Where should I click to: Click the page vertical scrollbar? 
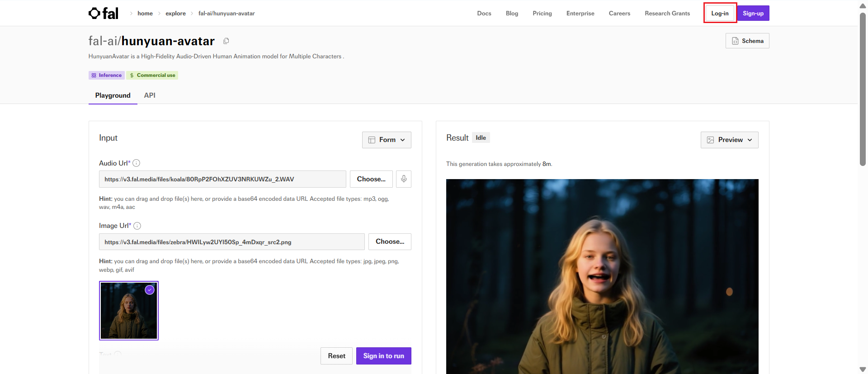click(863, 90)
